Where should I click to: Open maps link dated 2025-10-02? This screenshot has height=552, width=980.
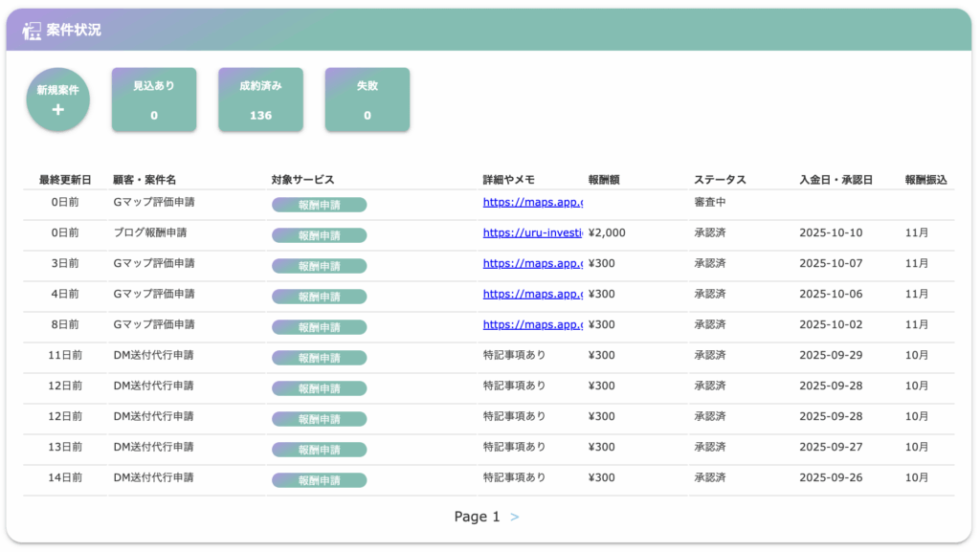click(x=532, y=324)
